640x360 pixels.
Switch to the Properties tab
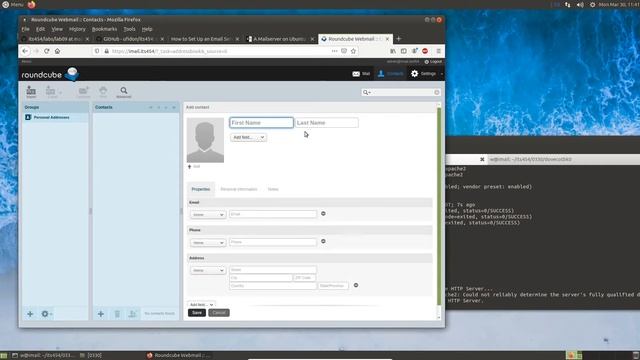pos(201,189)
